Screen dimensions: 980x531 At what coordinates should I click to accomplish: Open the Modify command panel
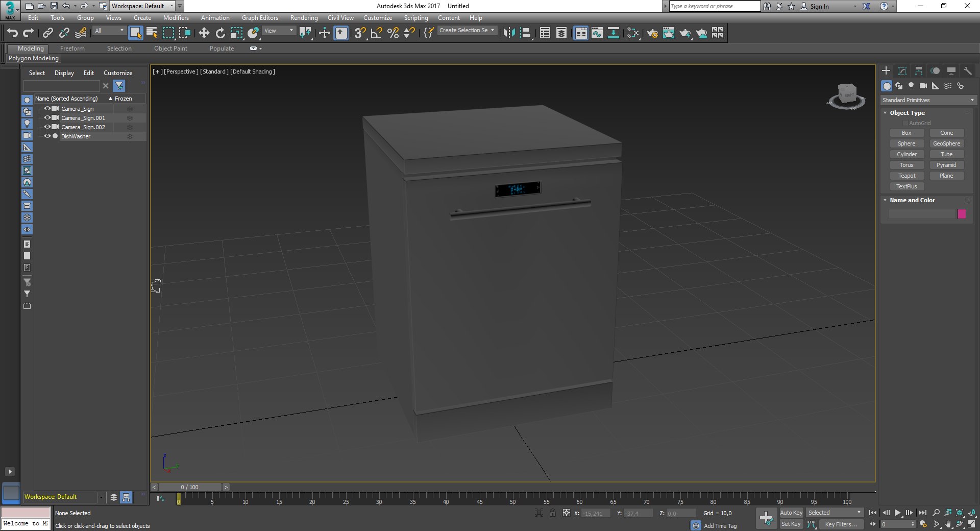[902, 71]
